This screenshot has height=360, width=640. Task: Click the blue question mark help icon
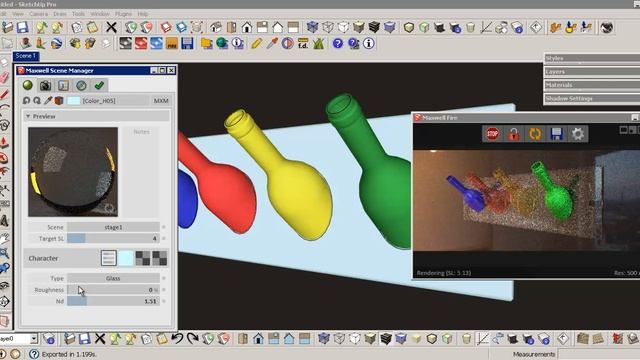point(338,43)
